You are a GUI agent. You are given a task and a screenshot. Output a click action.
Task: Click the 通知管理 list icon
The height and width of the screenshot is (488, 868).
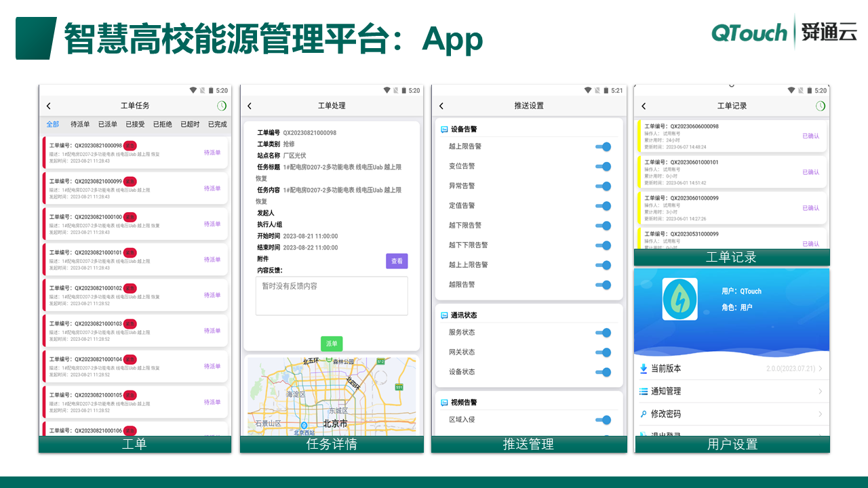(645, 390)
